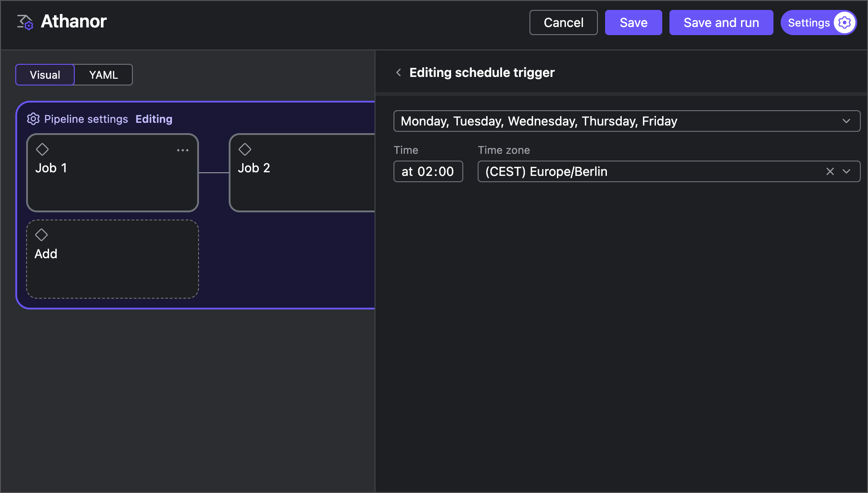
Task: Save the pipeline
Action: click(x=633, y=22)
